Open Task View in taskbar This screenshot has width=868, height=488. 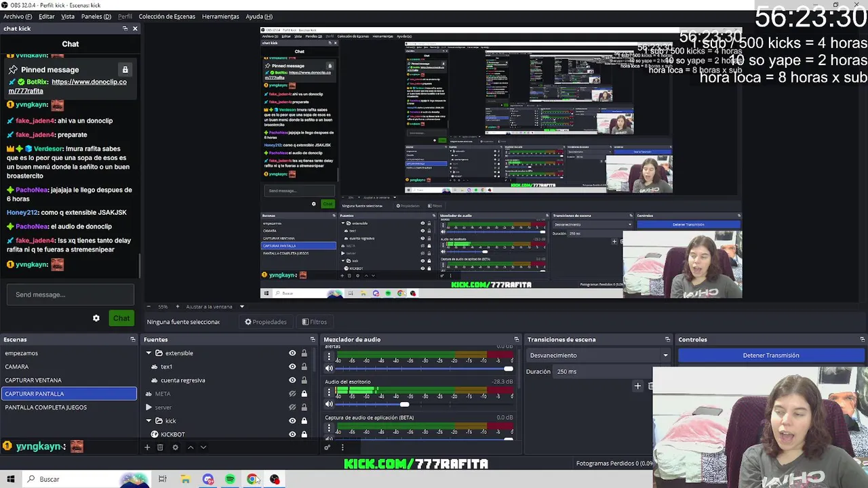point(163,479)
